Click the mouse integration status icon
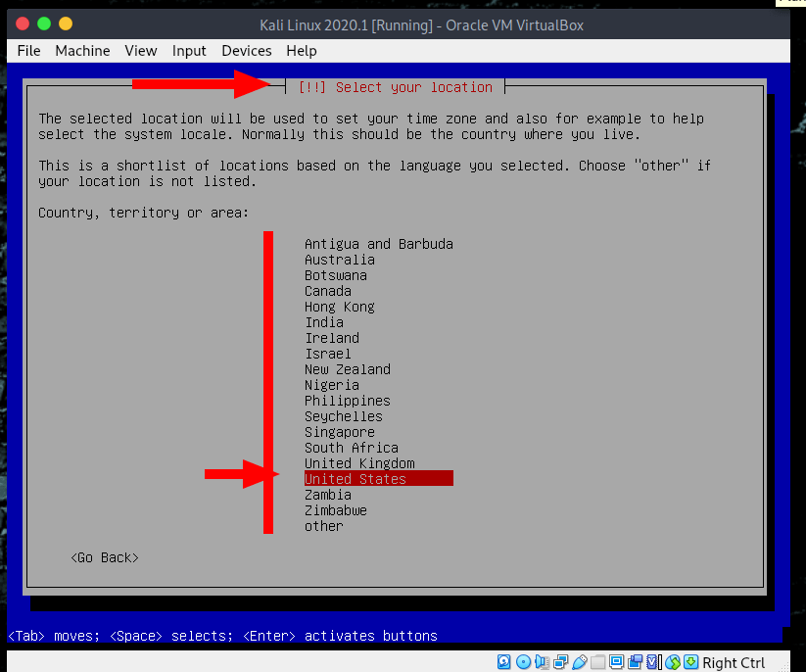This screenshot has height=672, width=806. click(673, 662)
